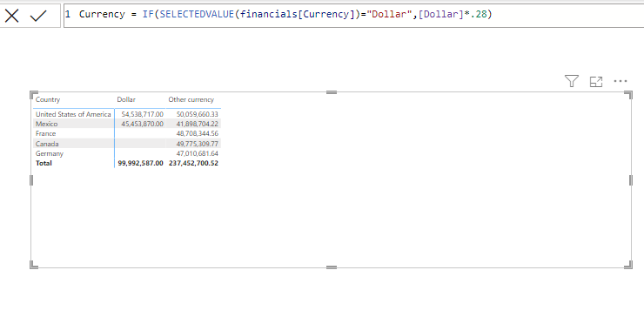644x331 pixels.
Task: Click inside the DAX formula bar
Action: click(353, 16)
